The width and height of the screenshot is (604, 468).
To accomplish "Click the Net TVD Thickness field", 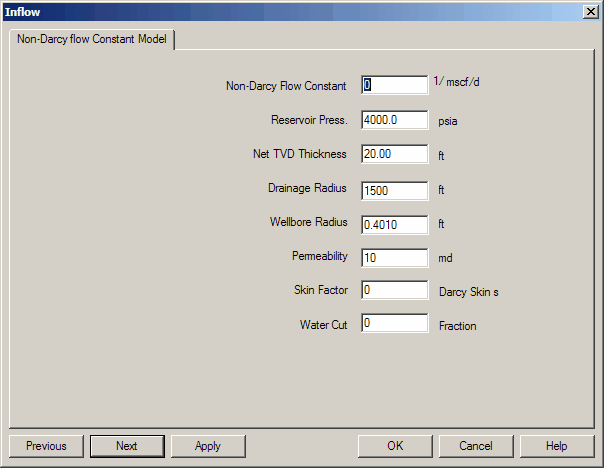I will coord(395,154).
